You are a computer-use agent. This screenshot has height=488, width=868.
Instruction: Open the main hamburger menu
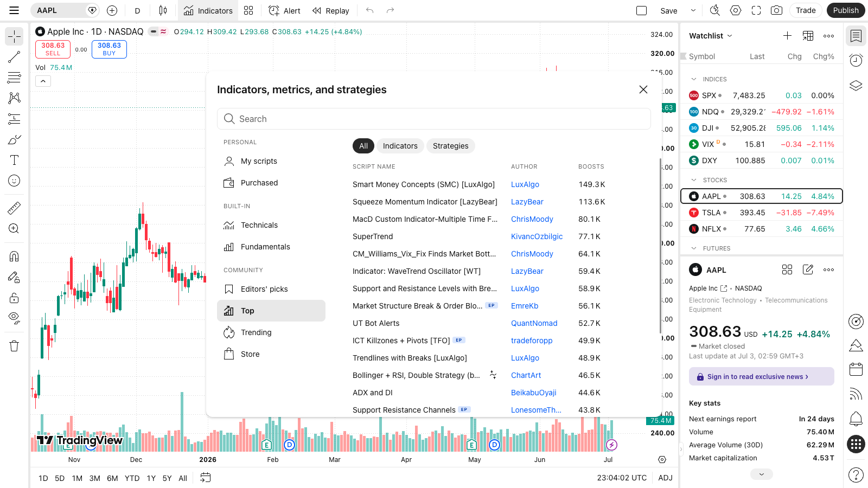[14, 10]
